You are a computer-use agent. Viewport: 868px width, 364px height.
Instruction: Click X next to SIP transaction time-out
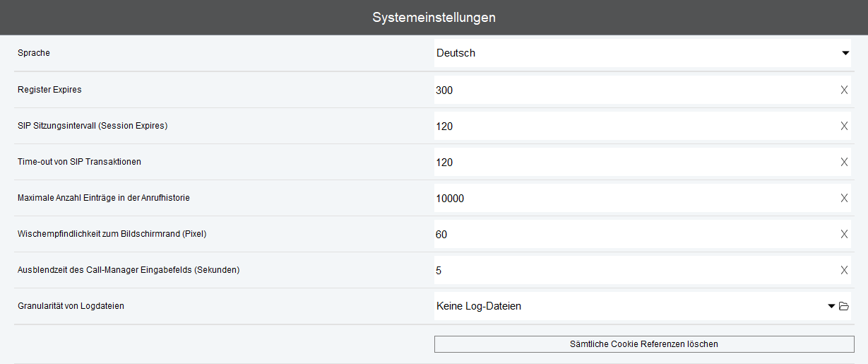[x=844, y=162]
